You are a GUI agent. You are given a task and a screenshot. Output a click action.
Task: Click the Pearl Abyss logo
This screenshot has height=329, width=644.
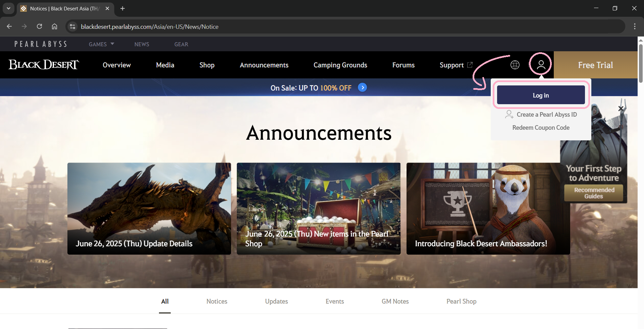click(41, 44)
